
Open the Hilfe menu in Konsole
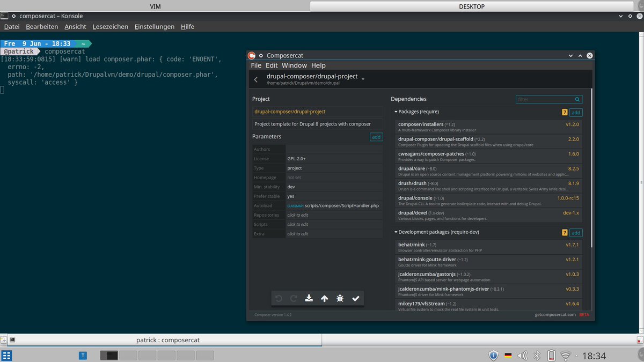click(187, 26)
